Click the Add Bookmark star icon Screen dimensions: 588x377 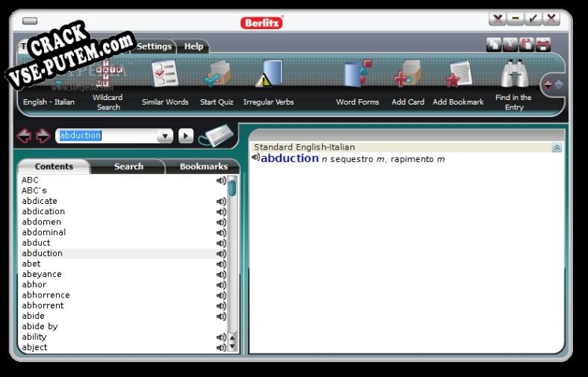458,76
